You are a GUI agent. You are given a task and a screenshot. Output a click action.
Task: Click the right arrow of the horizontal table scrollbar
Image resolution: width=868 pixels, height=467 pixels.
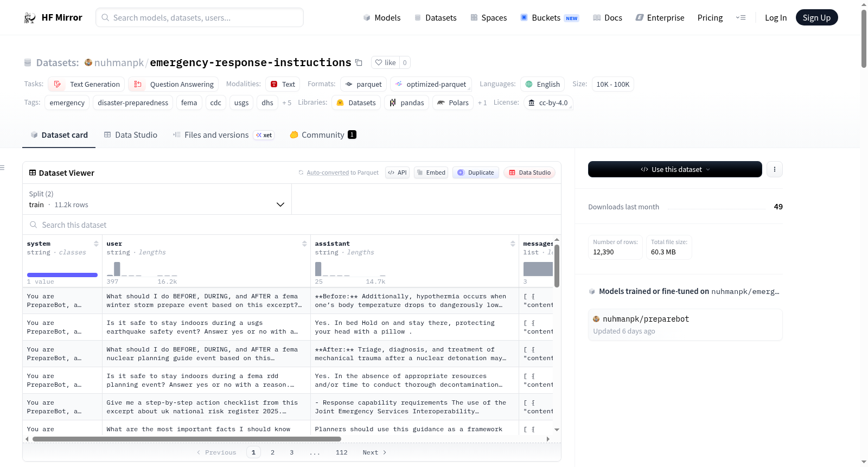(x=548, y=439)
